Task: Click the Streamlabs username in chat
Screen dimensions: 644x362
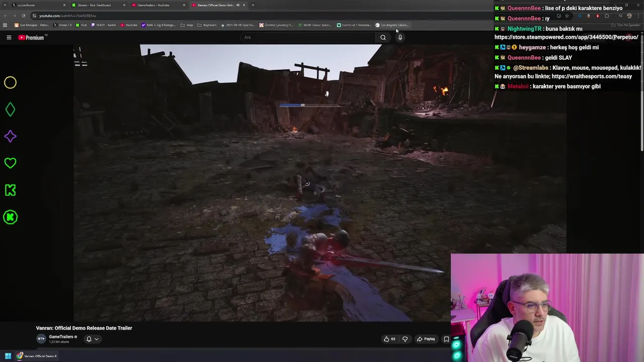Action: 531,67
